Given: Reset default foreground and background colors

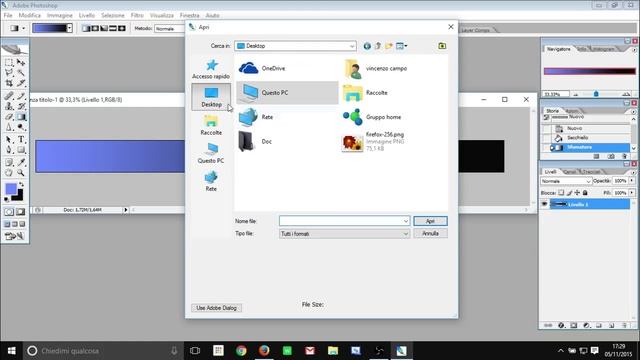Looking at the screenshot, I should [7, 199].
